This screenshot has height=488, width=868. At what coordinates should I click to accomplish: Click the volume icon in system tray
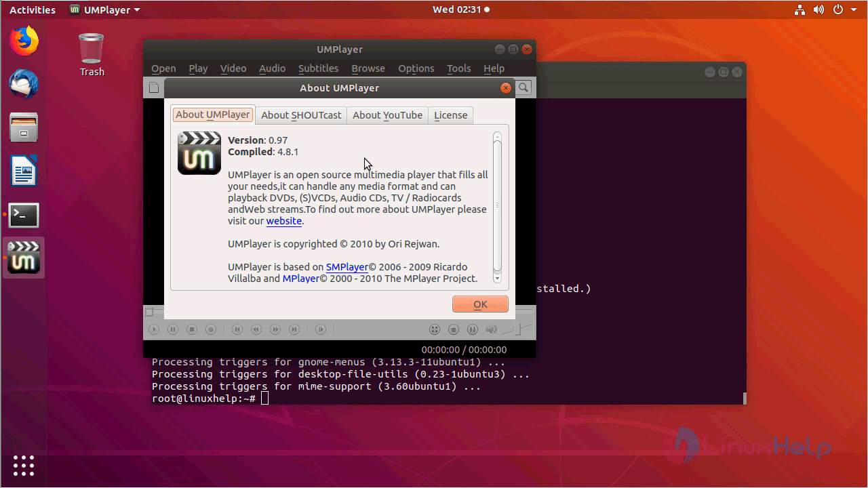tap(818, 10)
